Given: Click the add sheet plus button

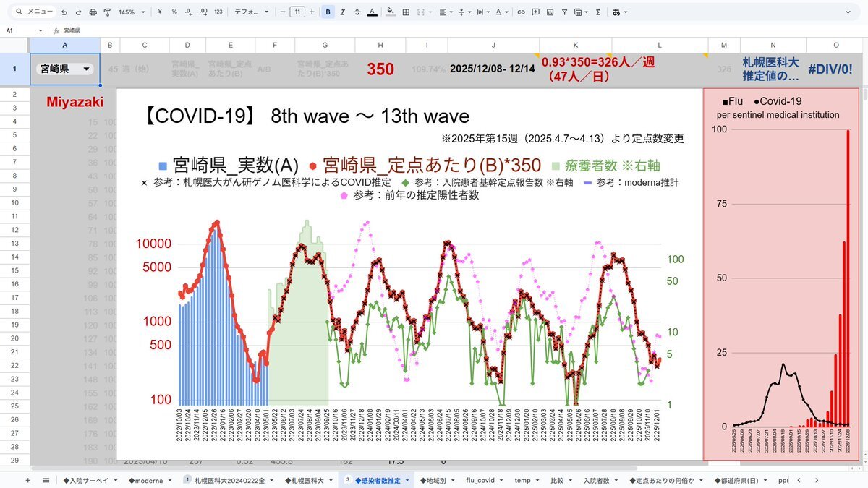Looking at the screenshot, I should (28, 480).
